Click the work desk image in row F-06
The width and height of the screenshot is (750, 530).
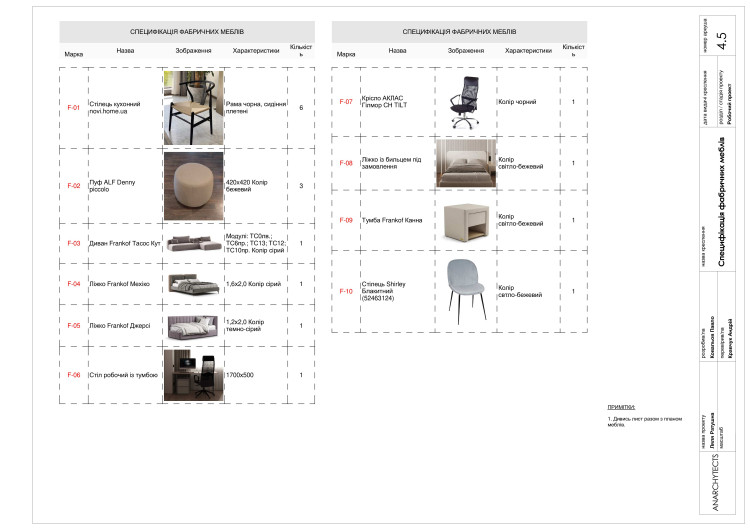pos(193,375)
